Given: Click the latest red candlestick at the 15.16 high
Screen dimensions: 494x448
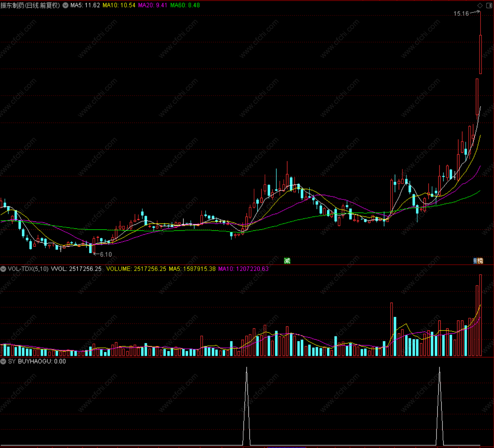Looking at the screenshot, I should click(480, 54).
